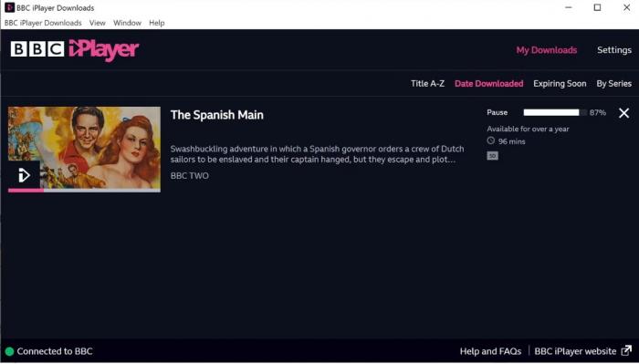Click the BBC TWO channel label
Image resolution: width=639 pixels, height=364 pixels.
[190, 175]
